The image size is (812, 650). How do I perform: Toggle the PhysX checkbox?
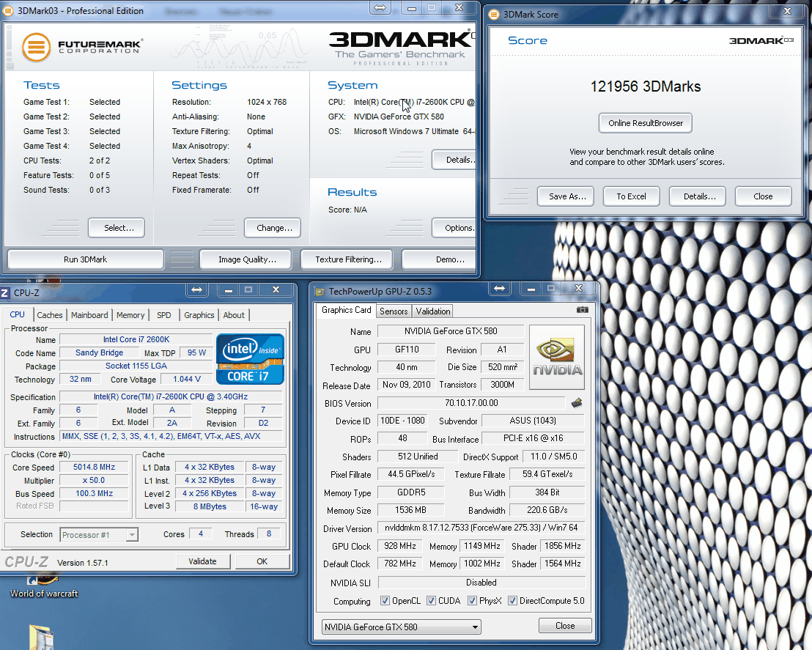(x=472, y=601)
